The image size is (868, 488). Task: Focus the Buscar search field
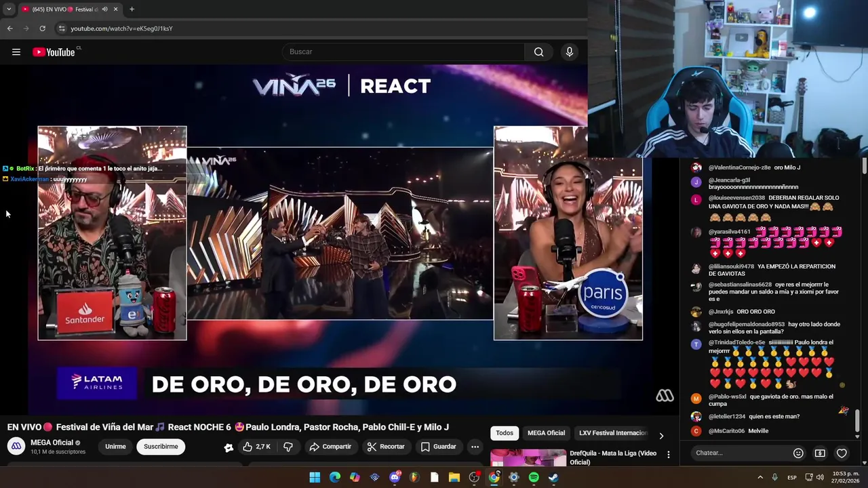403,52
